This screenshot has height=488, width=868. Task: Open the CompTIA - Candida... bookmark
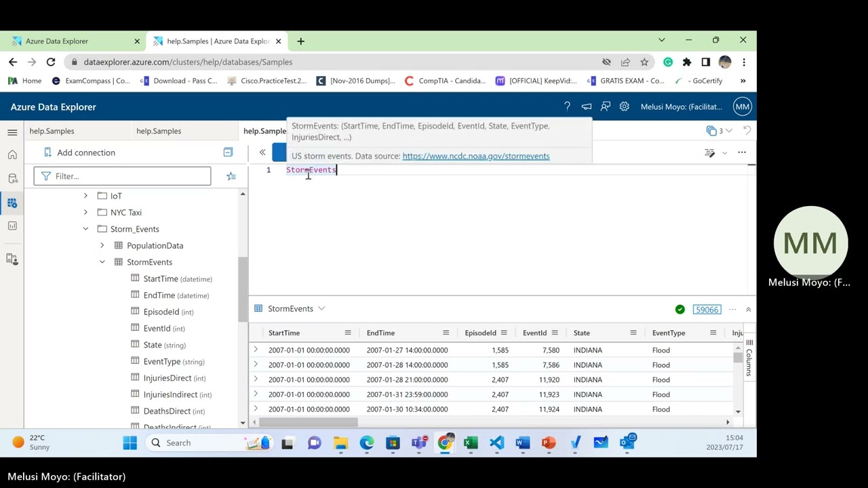tap(446, 81)
